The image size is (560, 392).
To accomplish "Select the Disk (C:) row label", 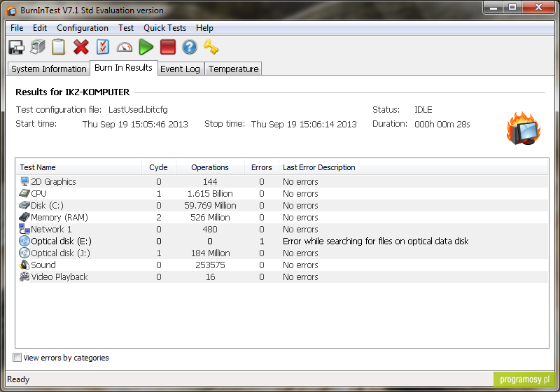I will point(47,206).
